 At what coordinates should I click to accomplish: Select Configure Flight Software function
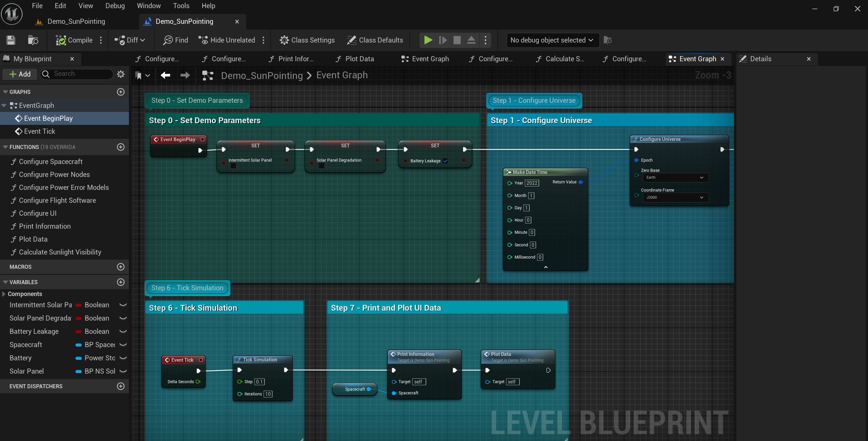[57, 200]
